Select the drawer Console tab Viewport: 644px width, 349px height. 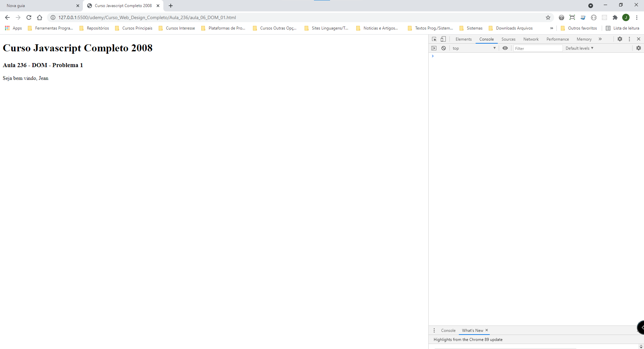[448, 331]
